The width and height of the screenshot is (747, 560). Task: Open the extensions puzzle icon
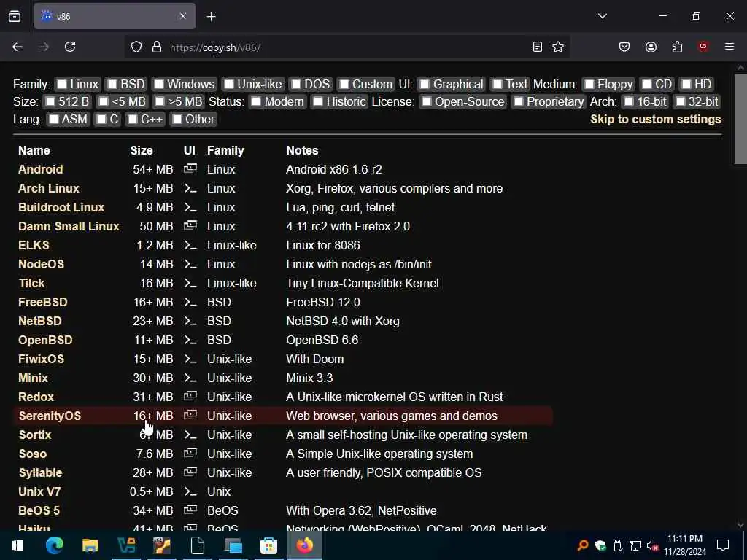[x=677, y=47]
